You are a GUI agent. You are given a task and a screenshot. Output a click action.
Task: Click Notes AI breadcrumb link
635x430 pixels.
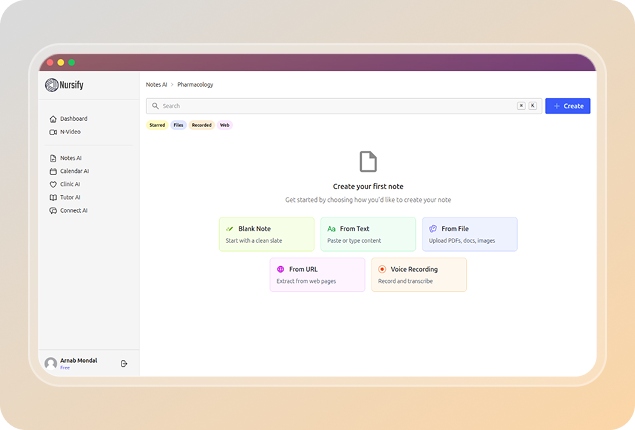[x=156, y=85]
